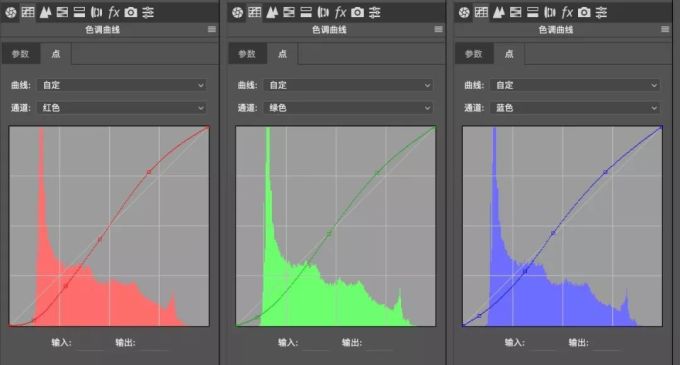Switch to 参数 tab in green panel
The image size is (680, 365).
[247, 54]
